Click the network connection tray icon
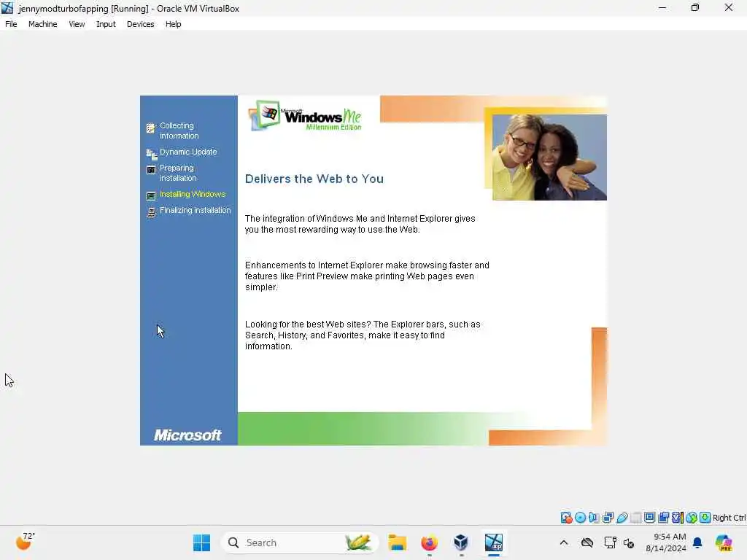This screenshot has width=747, height=560. [x=610, y=542]
